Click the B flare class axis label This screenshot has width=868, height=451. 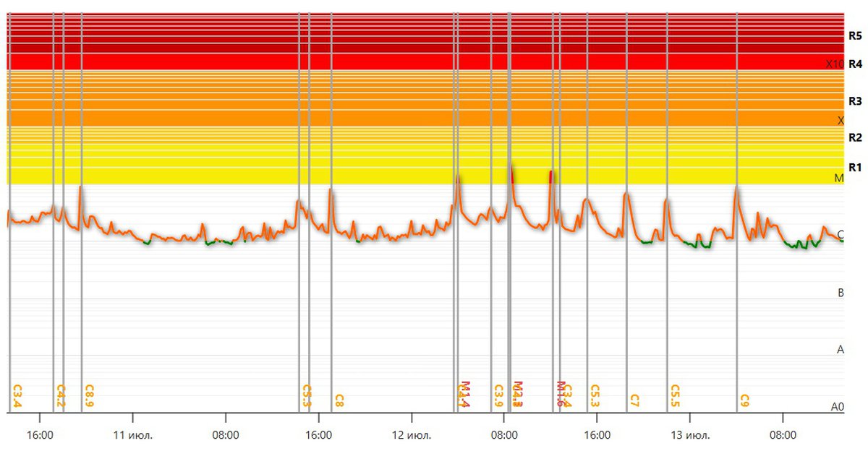pyautogui.click(x=841, y=293)
